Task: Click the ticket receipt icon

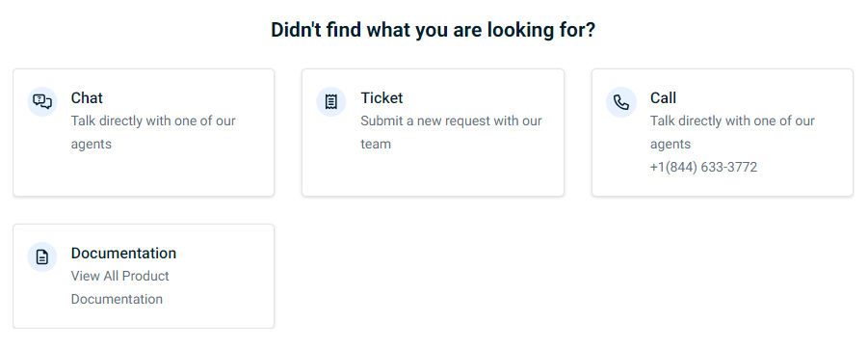Action: coord(331,102)
